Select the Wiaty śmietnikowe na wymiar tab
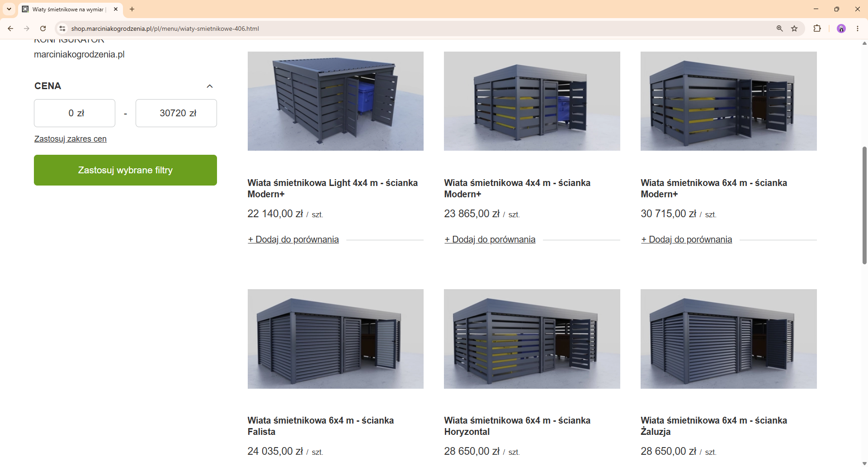Image resolution: width=868 pixels, height=467 pixels. (x=68, y=9)
